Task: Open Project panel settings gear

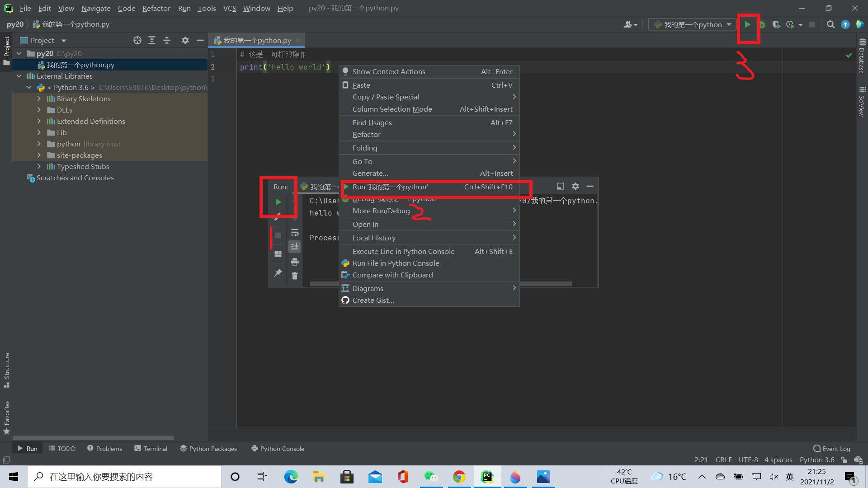Action: click(x=185, y=41)
